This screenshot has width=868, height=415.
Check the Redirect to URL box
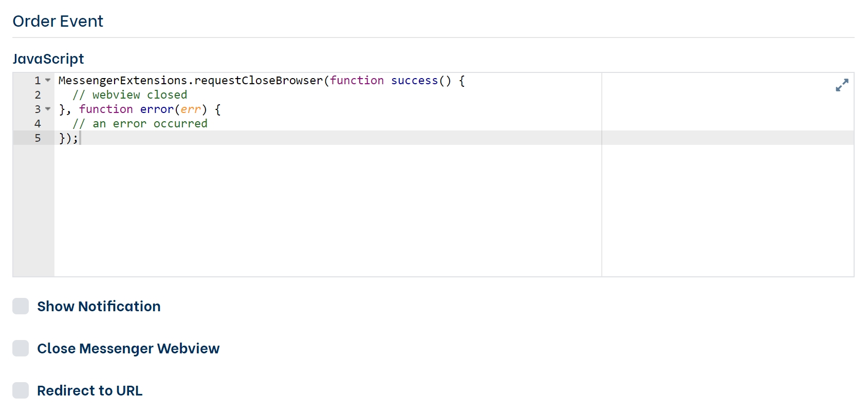coord(21,390)
